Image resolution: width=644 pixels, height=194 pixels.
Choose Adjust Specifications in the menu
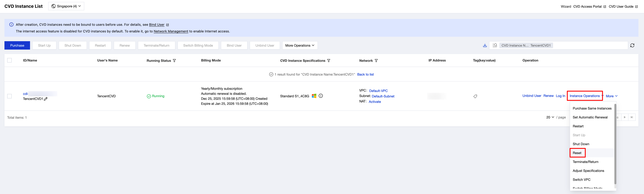pyautogui.click(x=588, y=171)
